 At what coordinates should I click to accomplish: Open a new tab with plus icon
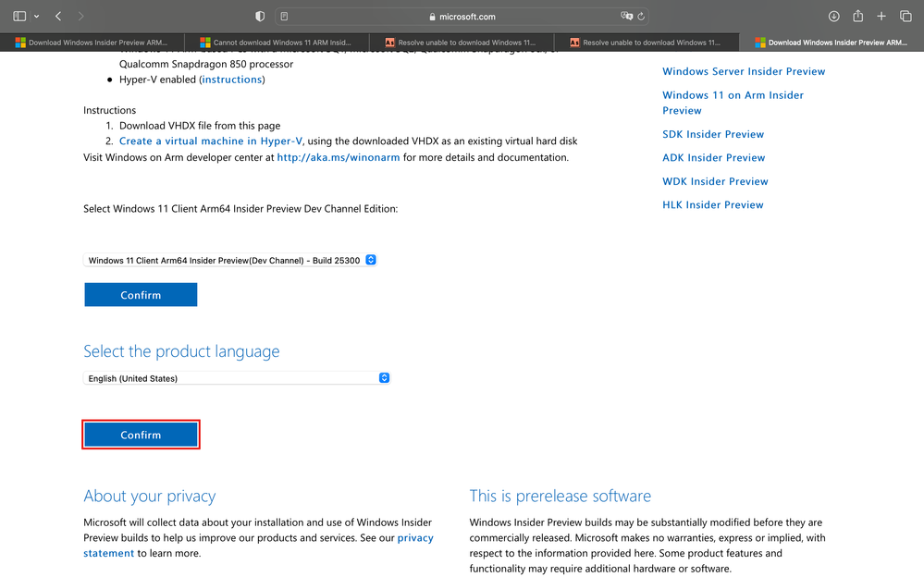click(x=881, y=17)
